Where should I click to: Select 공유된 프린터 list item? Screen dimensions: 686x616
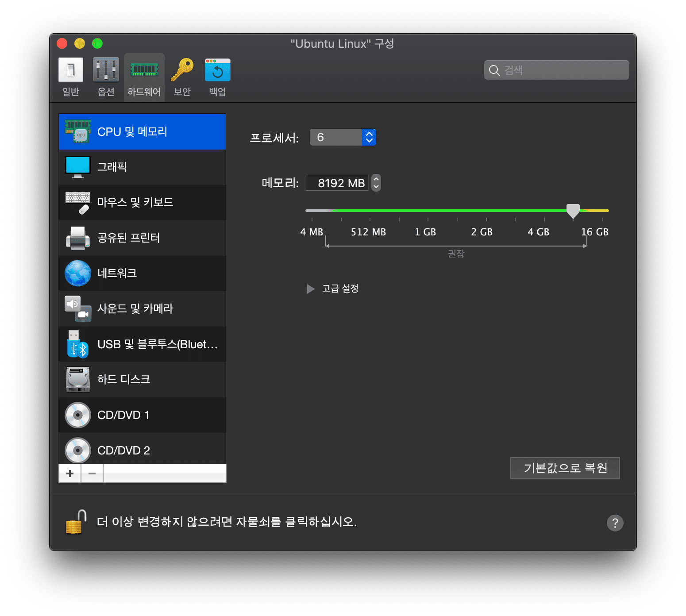coord(143,238)
